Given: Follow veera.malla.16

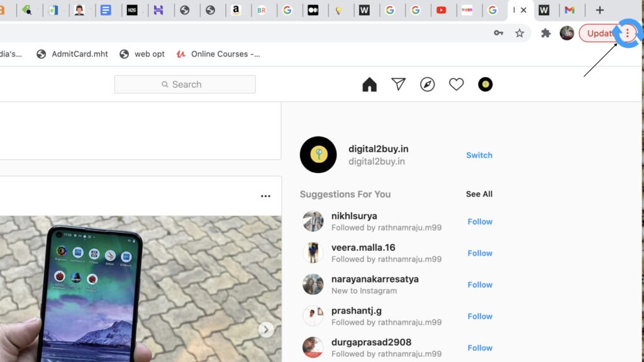Looking at the screenshot, I should tap(480, 253).
